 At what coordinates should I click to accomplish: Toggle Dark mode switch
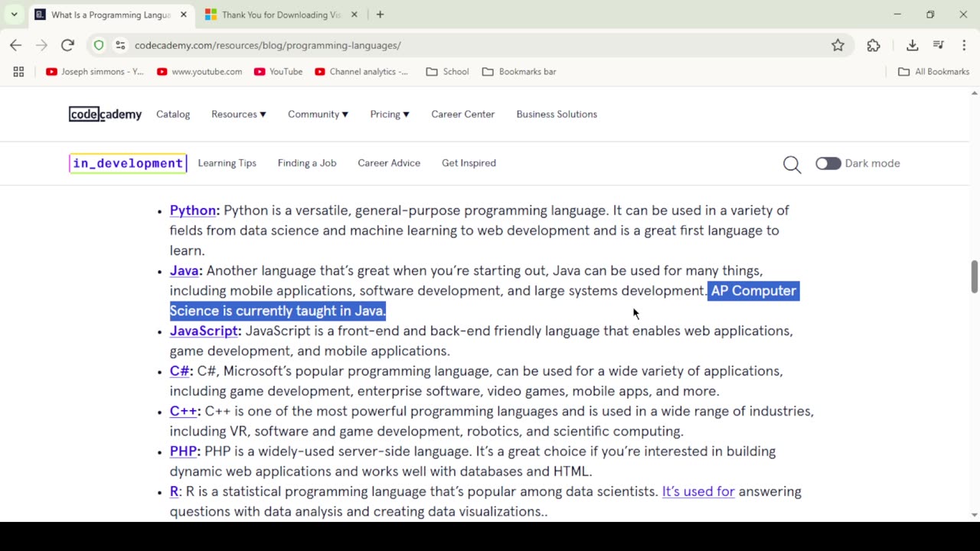coord(828,163)
